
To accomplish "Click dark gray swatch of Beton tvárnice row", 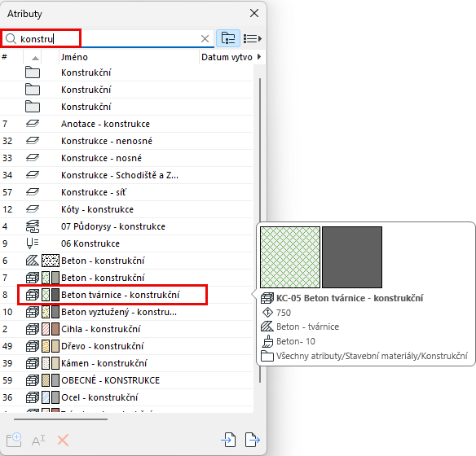I will click(55, 295).
